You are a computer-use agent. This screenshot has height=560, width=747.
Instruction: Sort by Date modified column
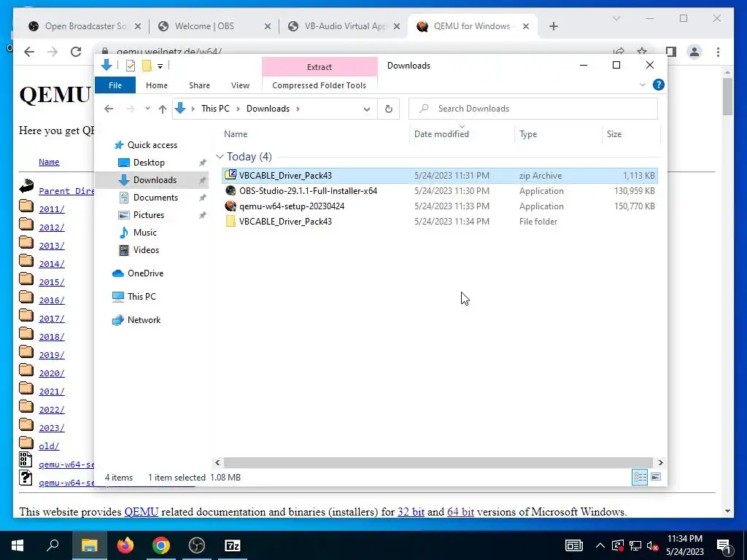pos(441,134)
